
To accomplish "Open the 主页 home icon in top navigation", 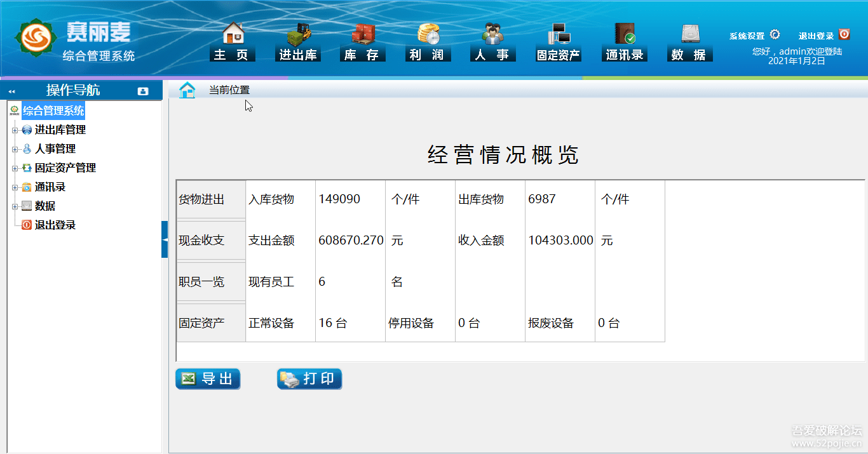I will pyautogui.click(x=233, y=34).
